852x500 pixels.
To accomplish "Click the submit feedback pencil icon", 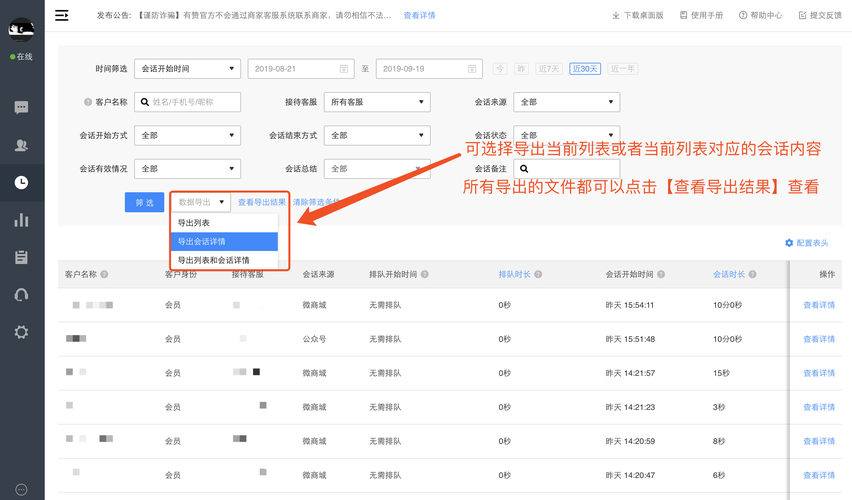I will point(803,15).
